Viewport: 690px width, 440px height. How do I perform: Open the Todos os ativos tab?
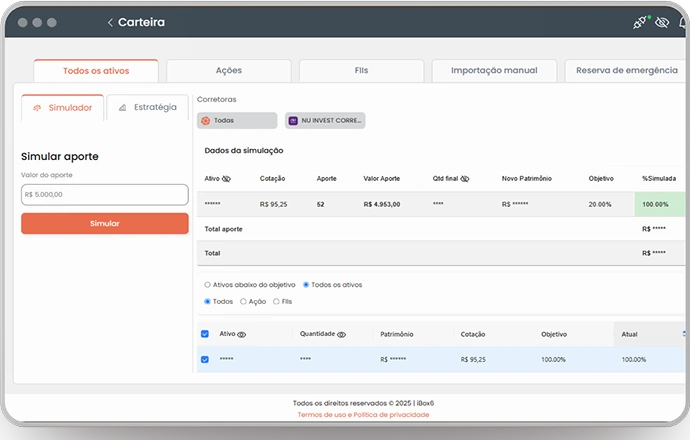click(x=96, y=71)
